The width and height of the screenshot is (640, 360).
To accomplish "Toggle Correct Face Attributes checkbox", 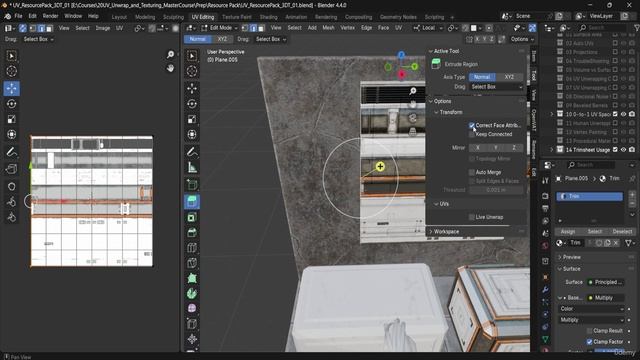I will 472,125.
